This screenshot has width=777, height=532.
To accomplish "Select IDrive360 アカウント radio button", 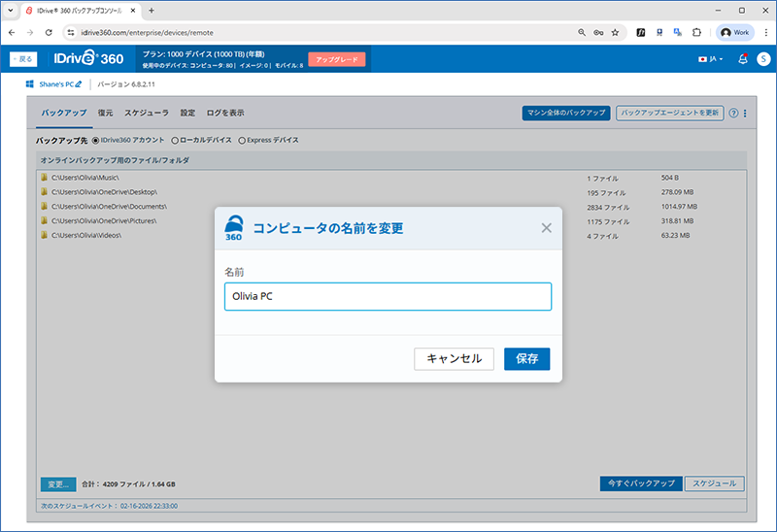I will pos(95,141).
